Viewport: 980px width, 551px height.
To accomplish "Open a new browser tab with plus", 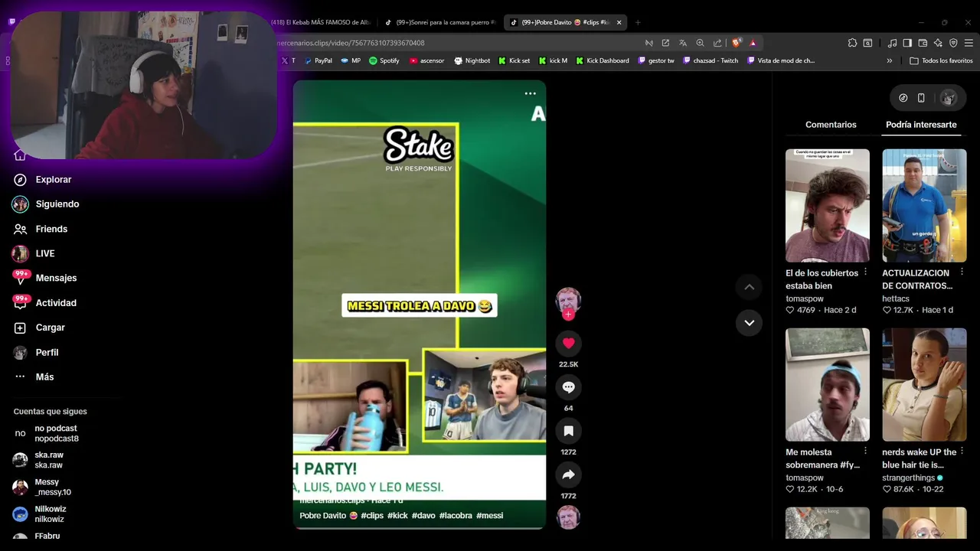I will click(638, 22).
